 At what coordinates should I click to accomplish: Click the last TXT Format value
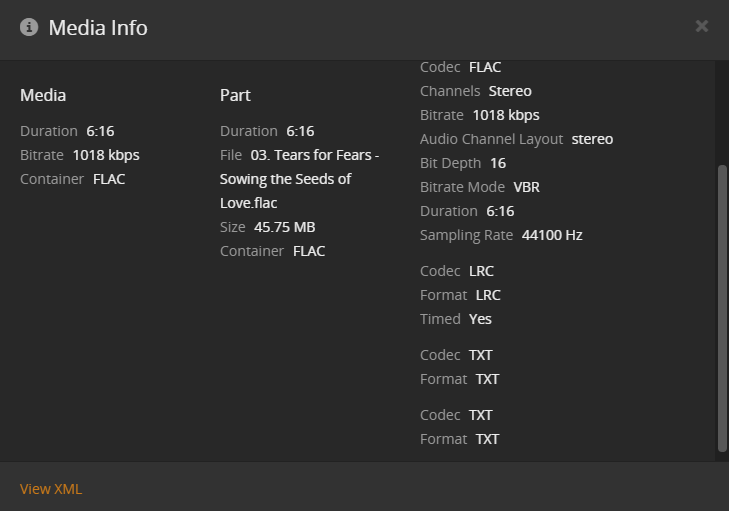tap(487, 439)
